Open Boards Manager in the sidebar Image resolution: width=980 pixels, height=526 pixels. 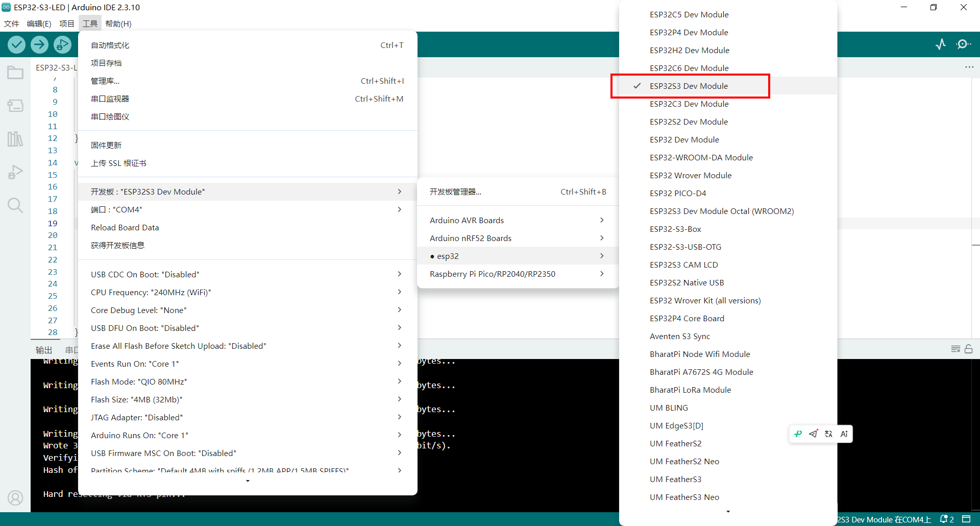[x=15, y=106]
